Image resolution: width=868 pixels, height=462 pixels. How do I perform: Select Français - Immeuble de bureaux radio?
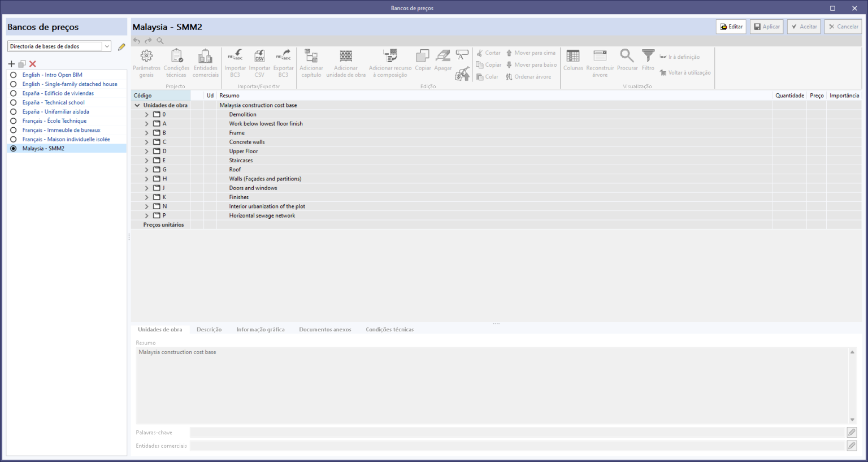tap(14, 130)
